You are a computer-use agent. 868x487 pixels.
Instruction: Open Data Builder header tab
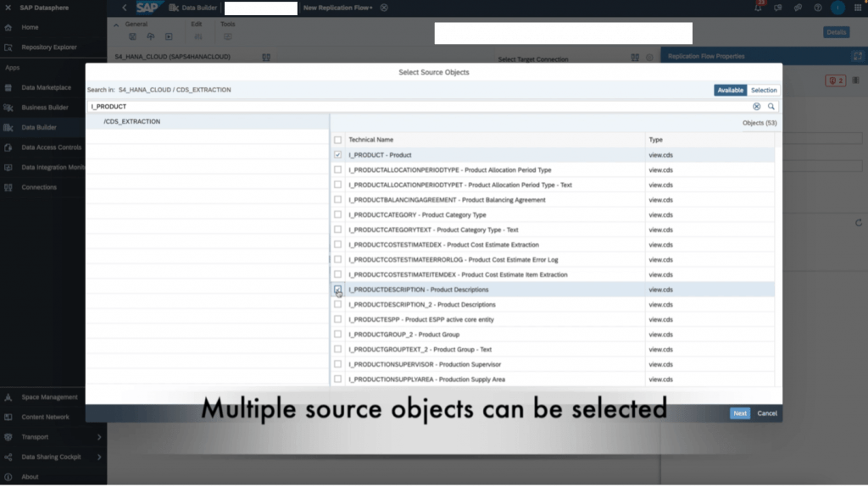[x=193, y=8]
